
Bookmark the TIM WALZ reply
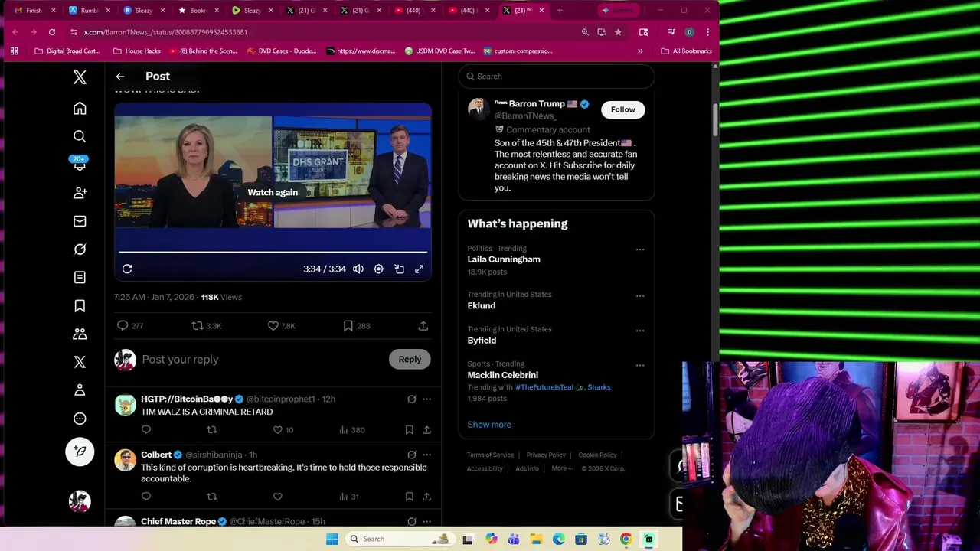point(410,430)
